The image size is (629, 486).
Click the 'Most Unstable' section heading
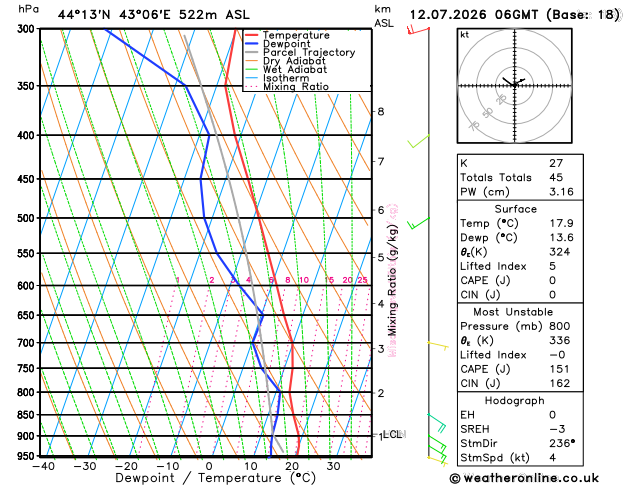point(513,312)
